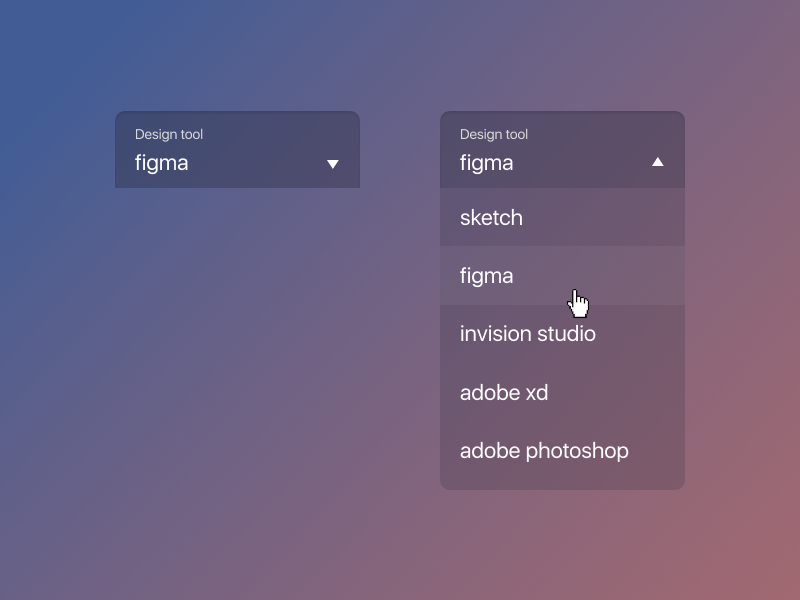Pick "invision studio" from the open list
Viewport: 800px width, 600px height.
[x=527, y=334]
